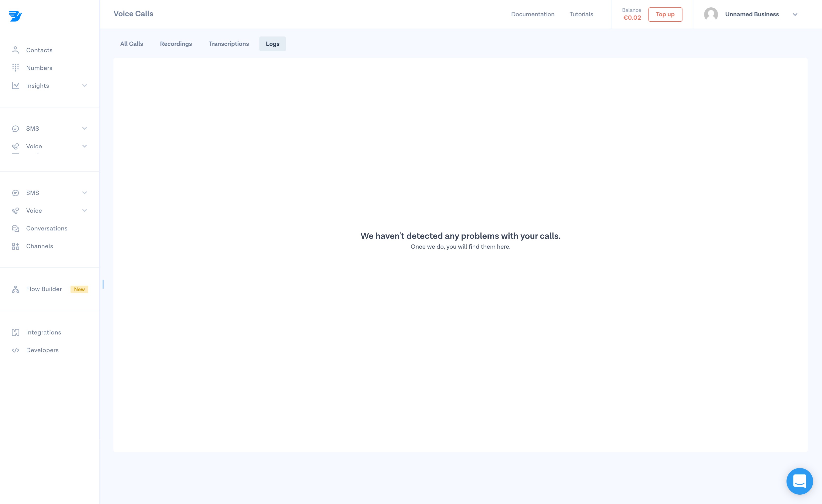Go to Contacts in the sidebar
Screen dimensions: 822x504
point(39,50)
